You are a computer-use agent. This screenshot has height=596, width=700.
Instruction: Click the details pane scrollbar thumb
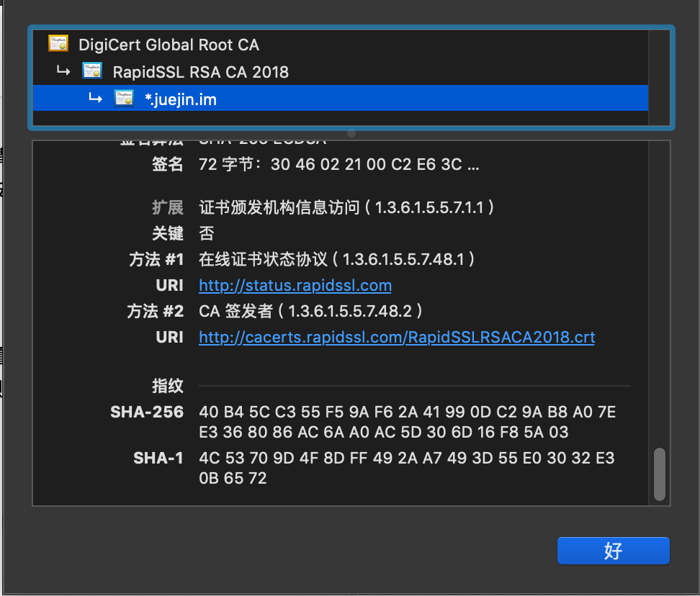pyautogui.click(x=660, y=474)
